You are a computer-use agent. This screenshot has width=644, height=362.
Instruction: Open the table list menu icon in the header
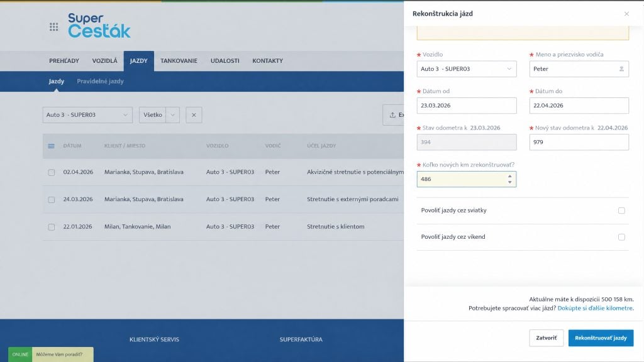coord(52,146)
